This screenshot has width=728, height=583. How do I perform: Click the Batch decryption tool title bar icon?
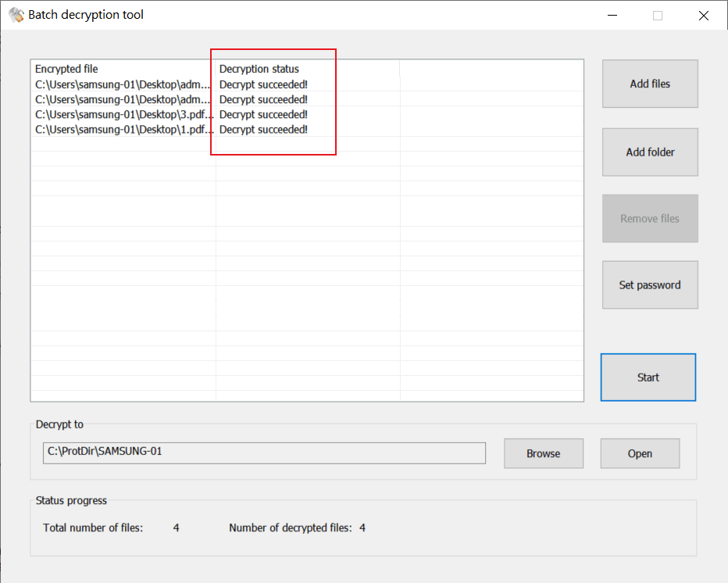tap(16, 15)
